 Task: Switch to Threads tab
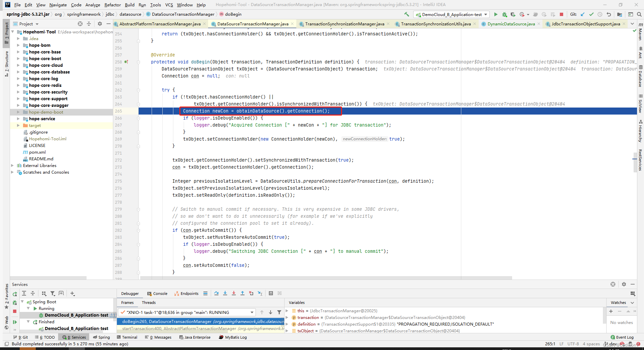pyautogui.click(x=149, y=303)
